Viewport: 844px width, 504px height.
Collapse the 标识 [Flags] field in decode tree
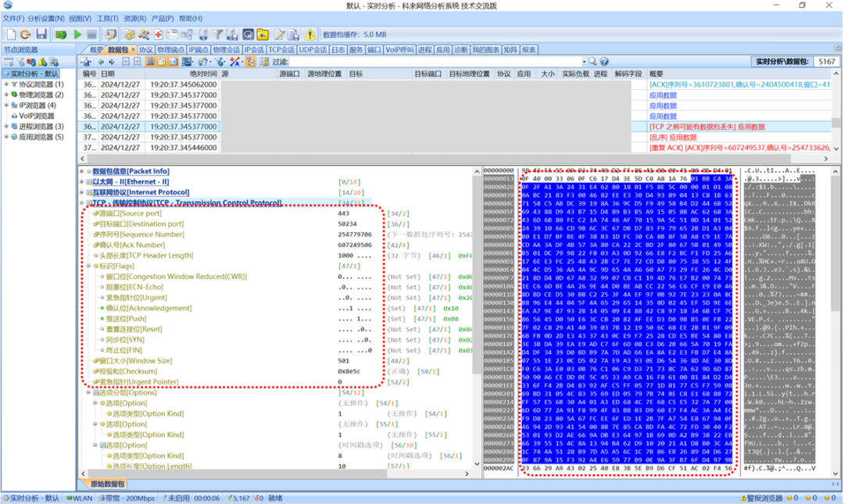click(x=88, y=266)
